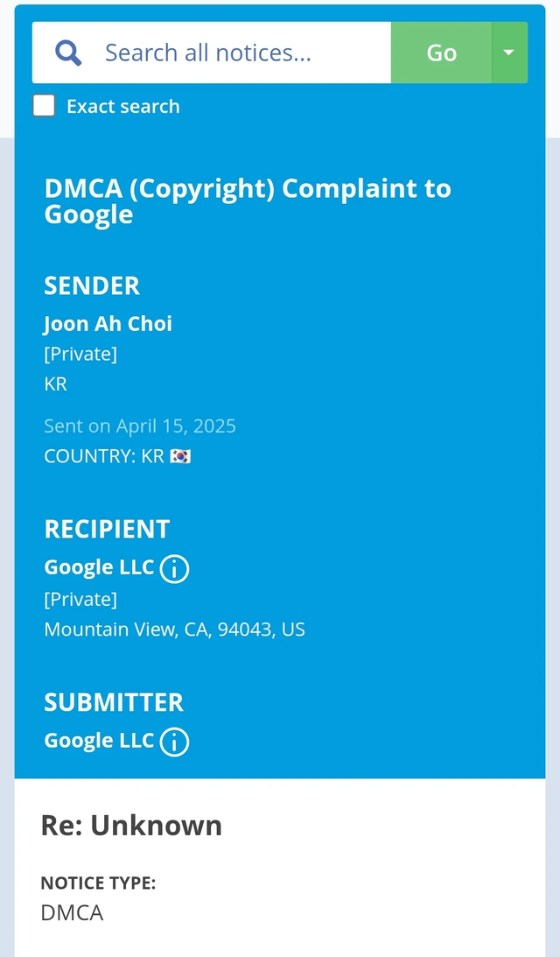Viewport: 560px width, 957px height.
Task: Click the "Exact search" label text
Action: click(x=122, y=107)
